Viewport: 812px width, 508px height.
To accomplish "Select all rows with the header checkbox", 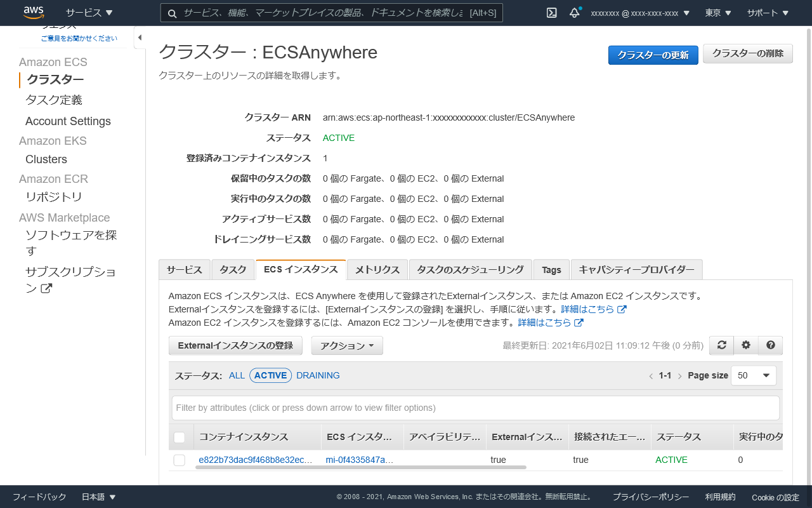I will click(x=180, y=437).
